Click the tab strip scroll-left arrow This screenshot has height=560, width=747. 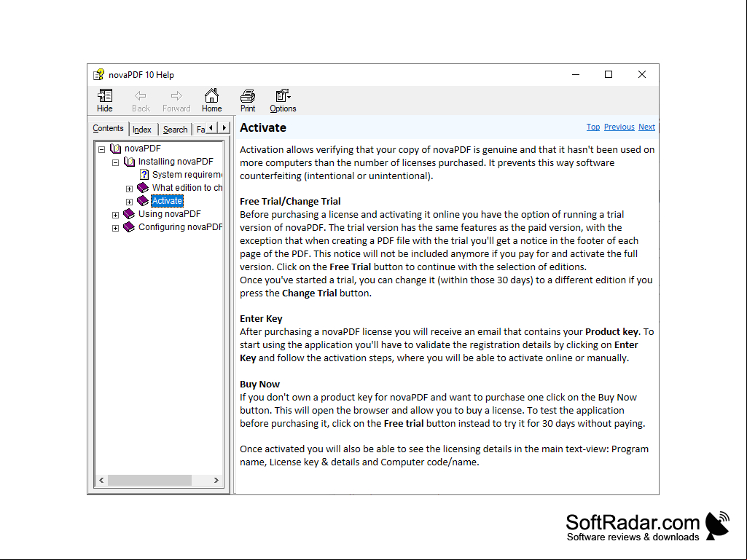[x=211, y=127]
